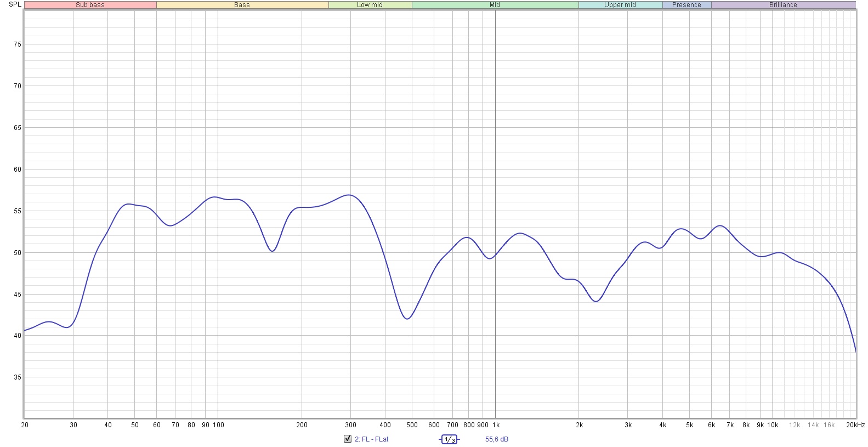868x447 pixels.
Task: Toggle the 2: FL - FLat trace checkbox
Action: [x=347, y=439]
